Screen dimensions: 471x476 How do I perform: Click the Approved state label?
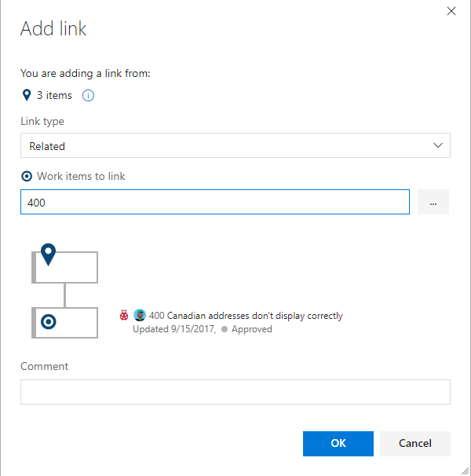pos(251,329)
